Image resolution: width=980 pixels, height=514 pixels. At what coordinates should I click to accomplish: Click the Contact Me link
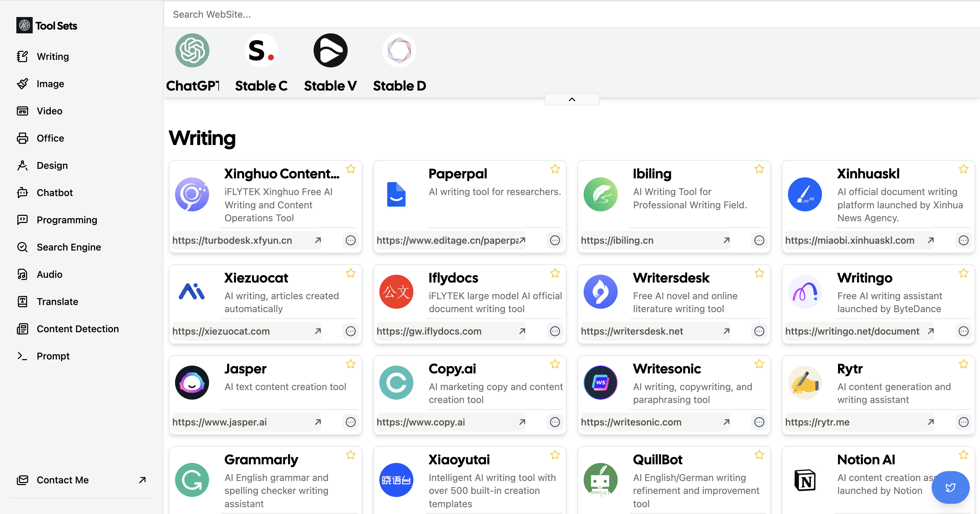click(x=62, y=480)
